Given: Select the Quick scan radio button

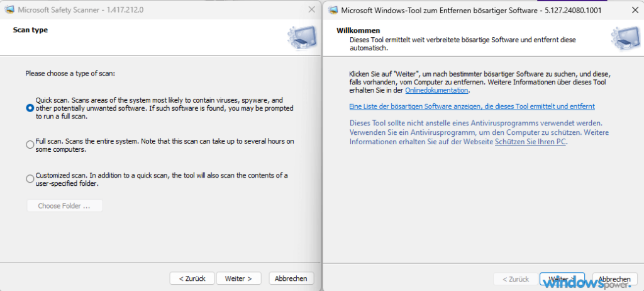Looking at the screenshot, I should point(30,108).
